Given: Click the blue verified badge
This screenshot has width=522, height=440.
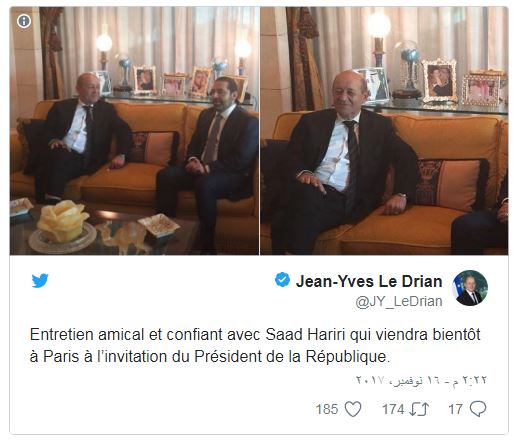Looking at the screenshot, I should [282, 279].
